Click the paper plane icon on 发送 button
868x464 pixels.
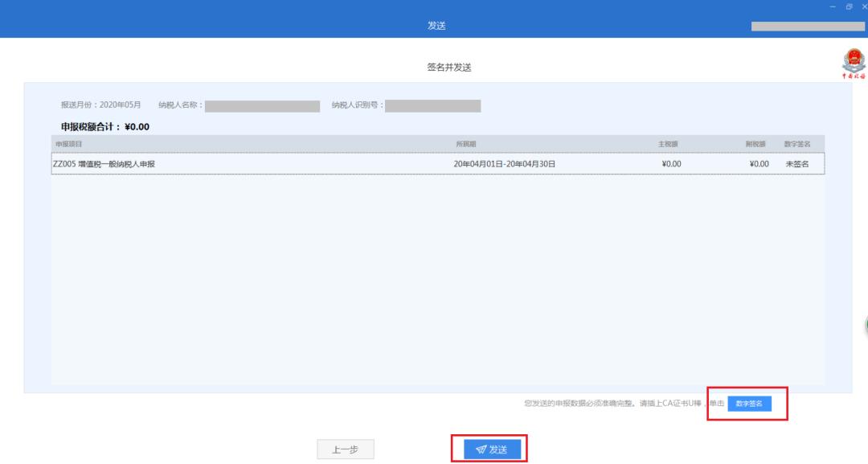(x=481, y=450)
